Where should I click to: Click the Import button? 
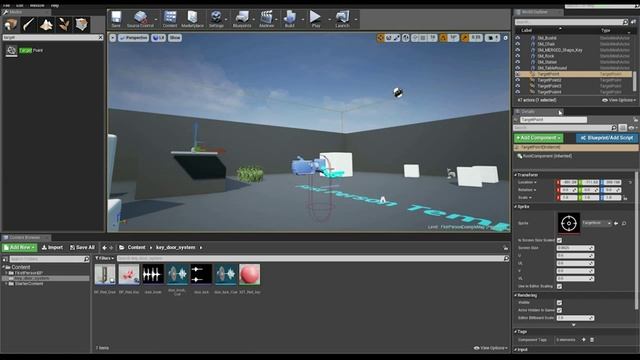[x=52, y=247]
